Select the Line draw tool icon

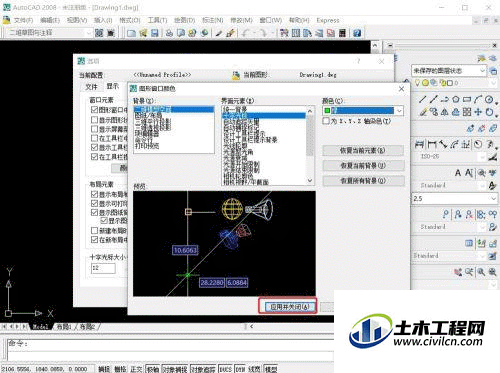pos(423,99)
